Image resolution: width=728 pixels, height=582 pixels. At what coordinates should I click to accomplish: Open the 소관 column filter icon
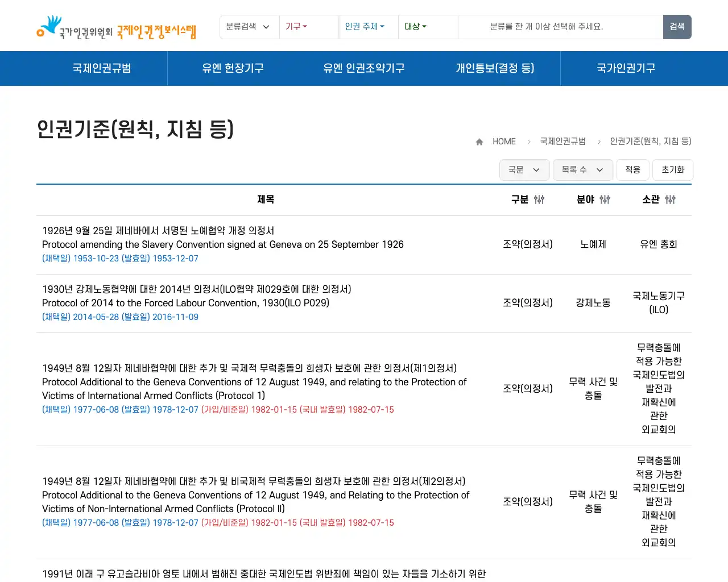pyautogui.click(x=670, y=199)
